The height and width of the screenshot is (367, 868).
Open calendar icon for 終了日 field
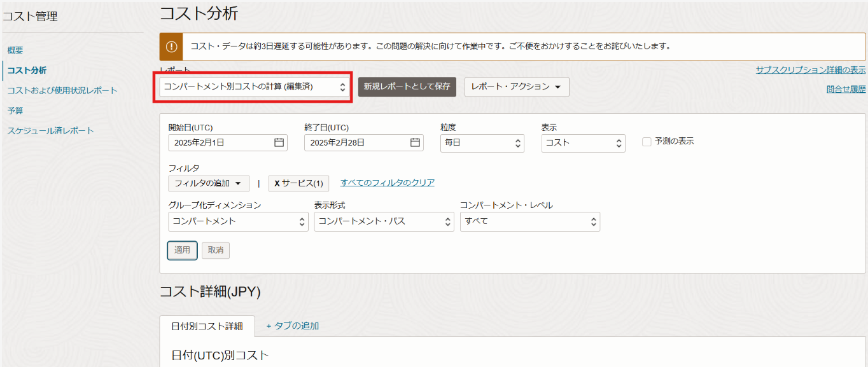click(x=415, y=142)
